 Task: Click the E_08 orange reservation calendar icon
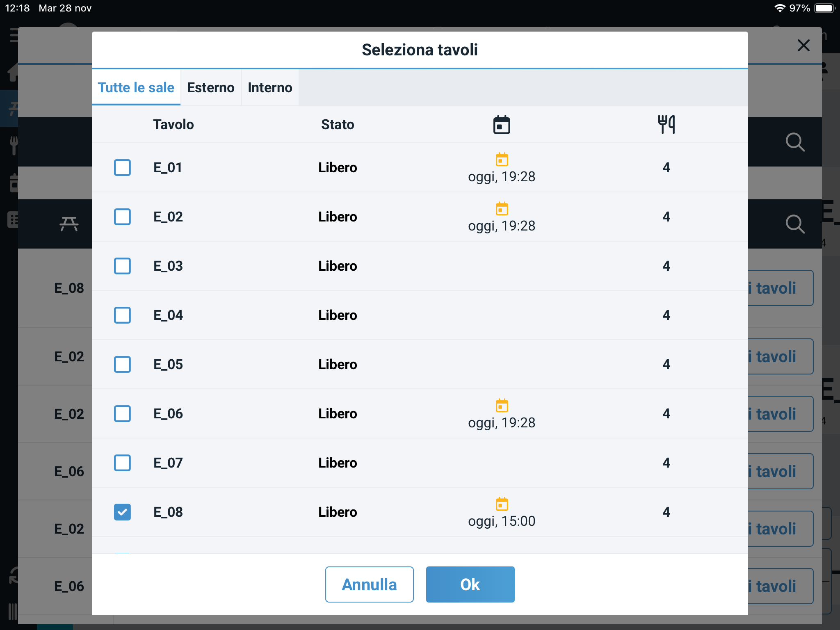pos(502,504)
